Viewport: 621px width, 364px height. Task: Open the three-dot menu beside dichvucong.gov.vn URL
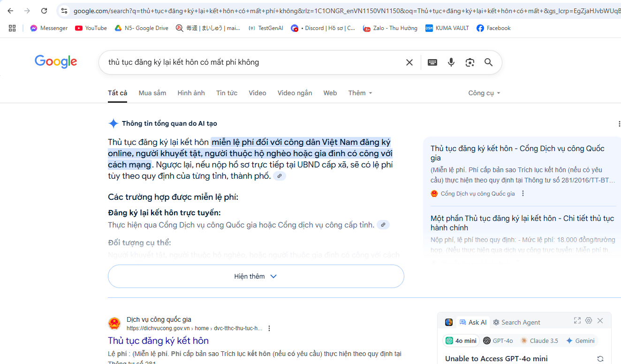(269, 328)
